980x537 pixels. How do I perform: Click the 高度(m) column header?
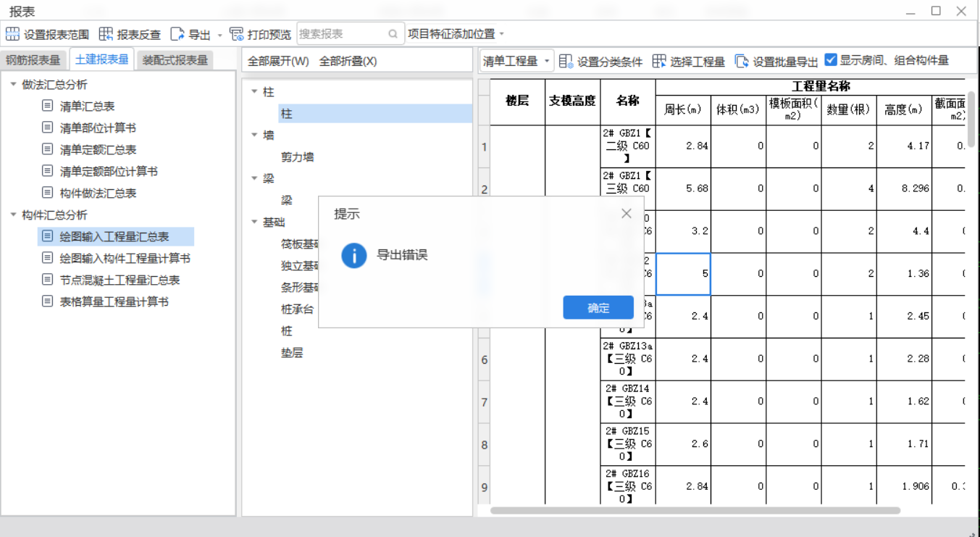tap(903, 109)
